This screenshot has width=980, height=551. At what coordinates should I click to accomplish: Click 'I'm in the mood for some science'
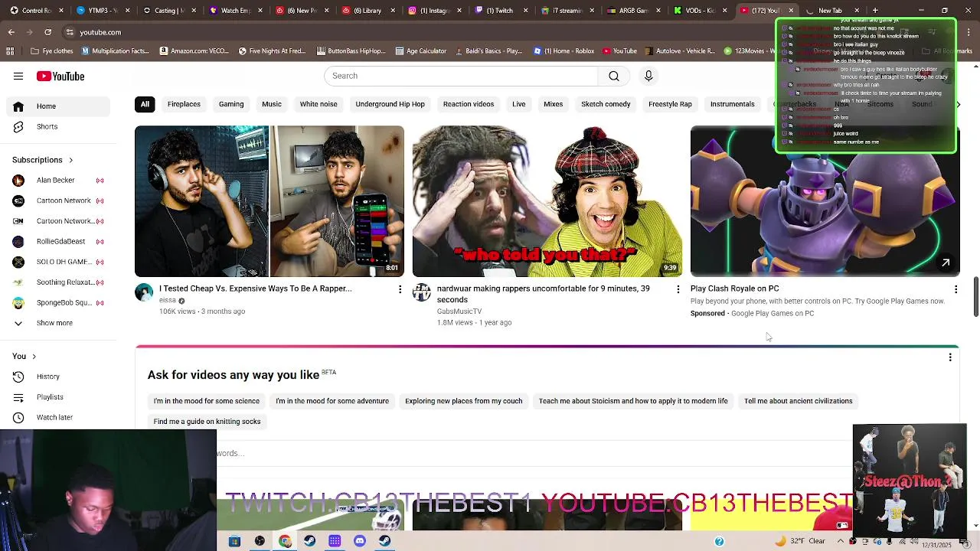coord(207,401)
